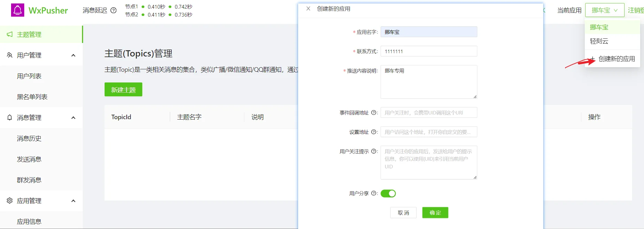Close the 创建新的应用 dialog with X
The height and width of the screenshot is (229, 644).
(308, 9)
